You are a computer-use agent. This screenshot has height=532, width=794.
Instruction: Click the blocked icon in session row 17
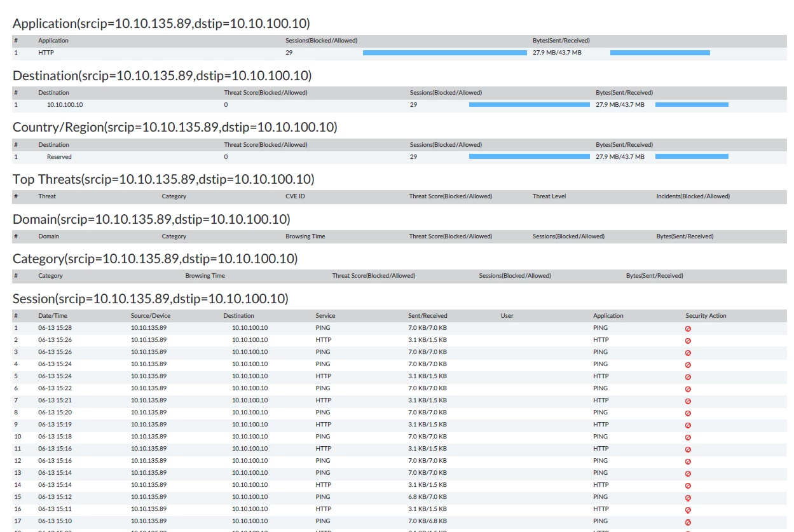point(688,522)
